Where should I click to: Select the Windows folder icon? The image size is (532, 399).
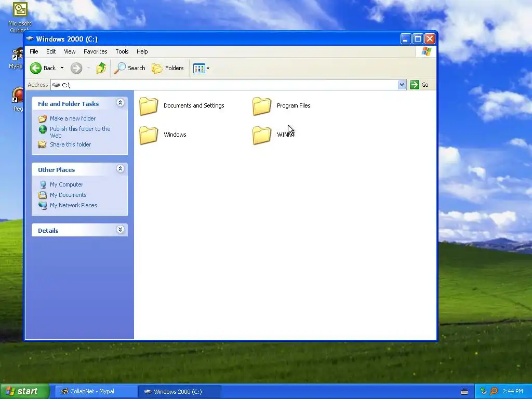point(149,135)
